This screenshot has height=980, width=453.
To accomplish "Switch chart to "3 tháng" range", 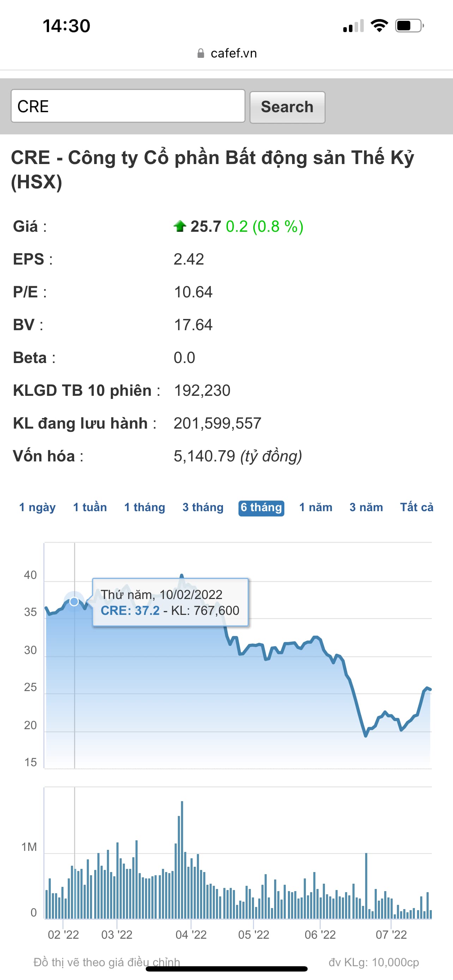I will coord(203,508).
